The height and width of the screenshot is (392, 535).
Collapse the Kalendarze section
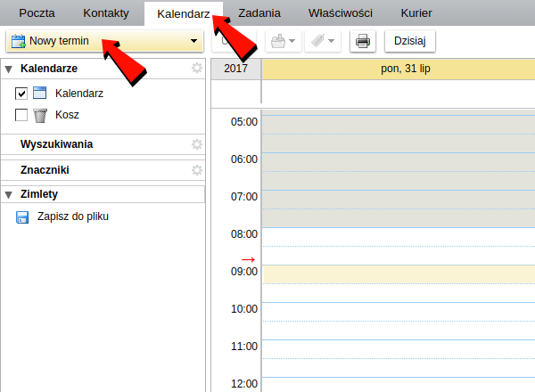click(9, 69)
